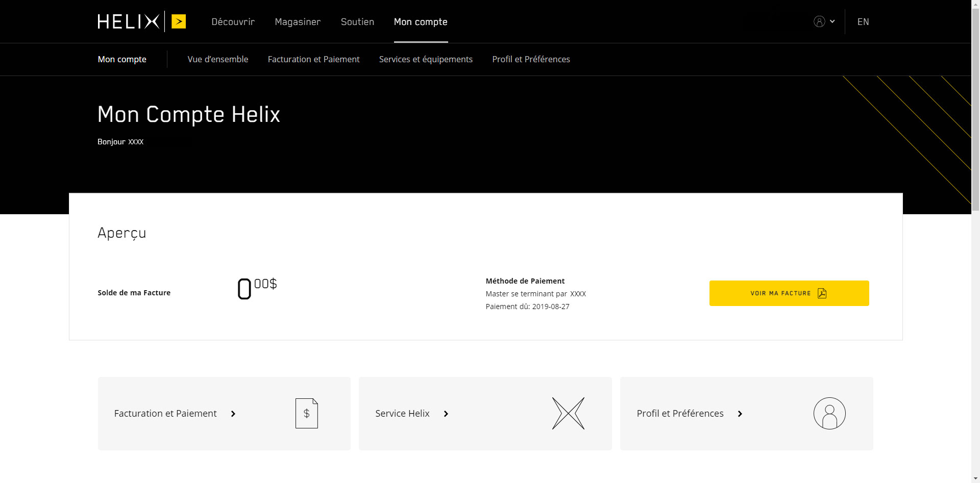
Task: Open Profil et Préférences sub-navigation tab
Action: 531,59
